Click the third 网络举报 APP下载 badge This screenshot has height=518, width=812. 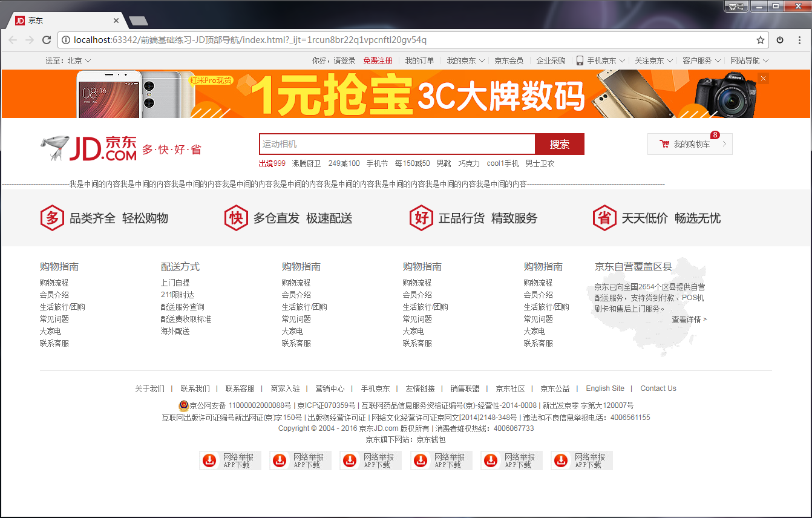[370, 461]
